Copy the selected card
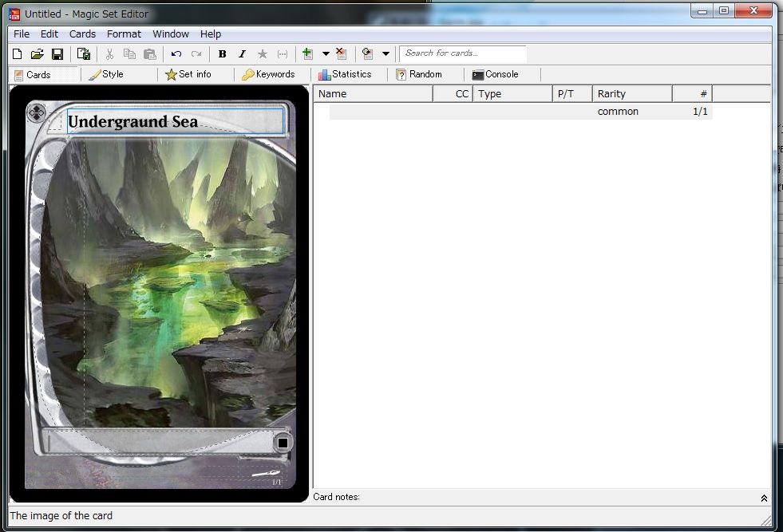The height and width of the screenshot is (532, 783). [x=129, y=53]
